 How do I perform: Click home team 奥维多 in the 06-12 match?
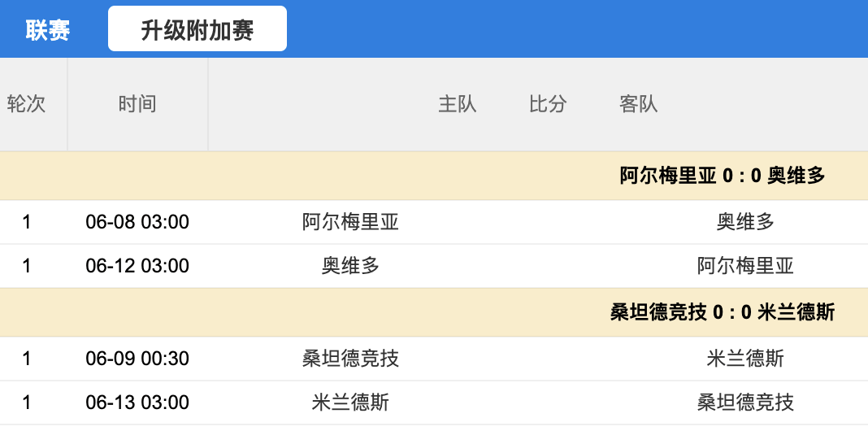point(350,266)
